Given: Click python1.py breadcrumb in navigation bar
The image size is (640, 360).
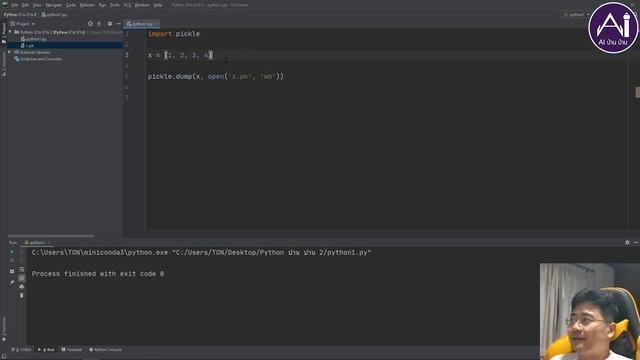Looking at the screenshot, I should coord(55,14).
